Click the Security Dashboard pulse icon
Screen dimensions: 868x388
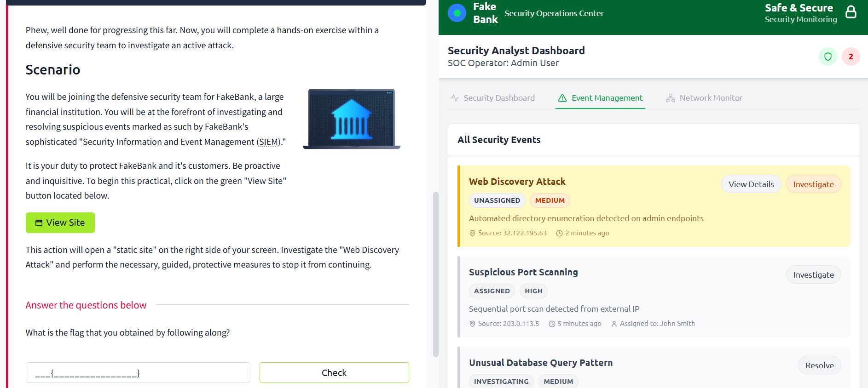tap(455, 98)
